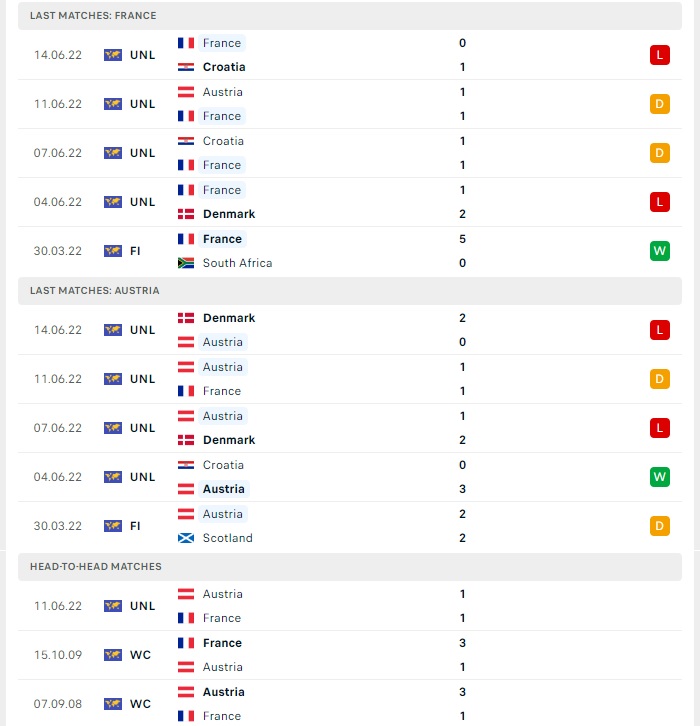Open the Scotland team link
The image size is (700, 726).
(x=228, y=538)
